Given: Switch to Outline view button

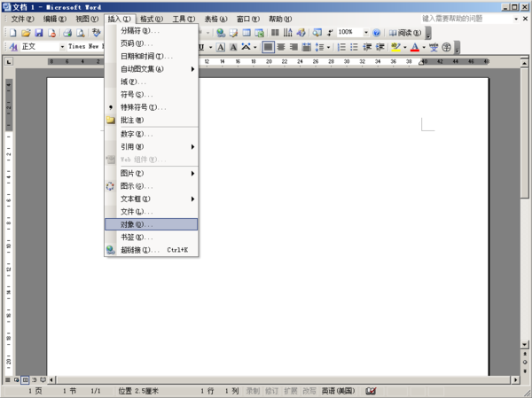Looking at the screenshot, I should coord(34,379).
